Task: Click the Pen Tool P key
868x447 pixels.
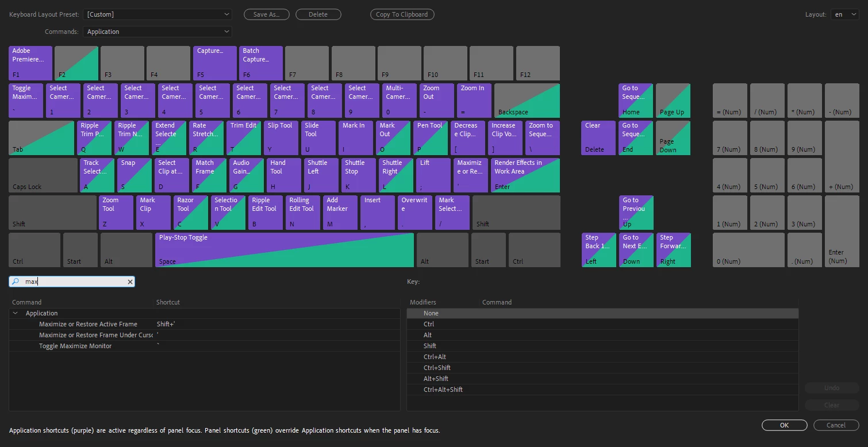Action: tap(431, 138)
